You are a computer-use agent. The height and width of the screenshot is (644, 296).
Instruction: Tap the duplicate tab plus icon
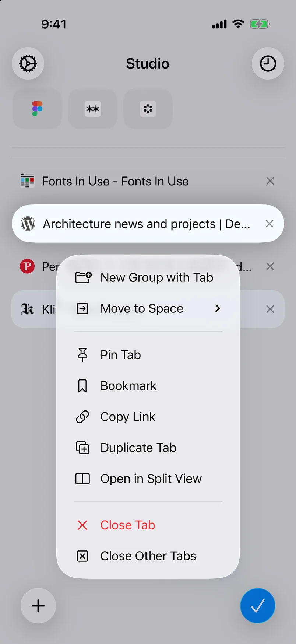coord(82,448)
